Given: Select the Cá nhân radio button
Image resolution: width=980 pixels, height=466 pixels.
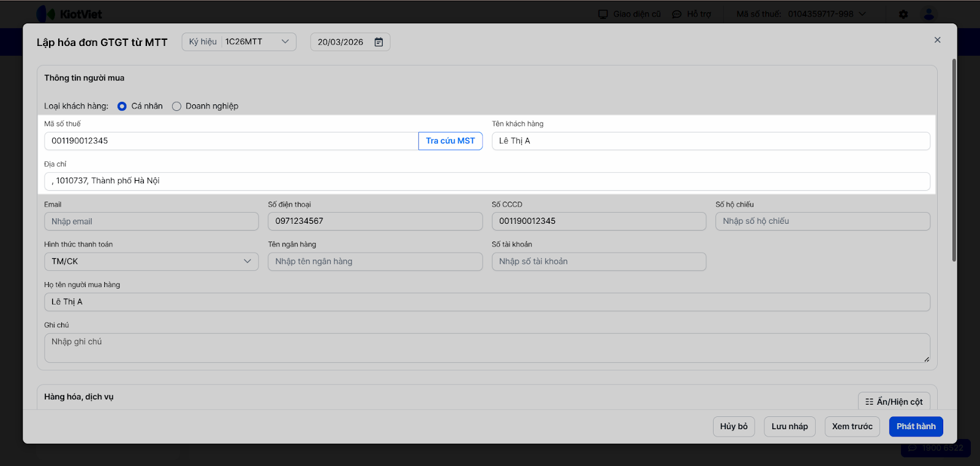Looking at the screenshot, I should 122,106.
